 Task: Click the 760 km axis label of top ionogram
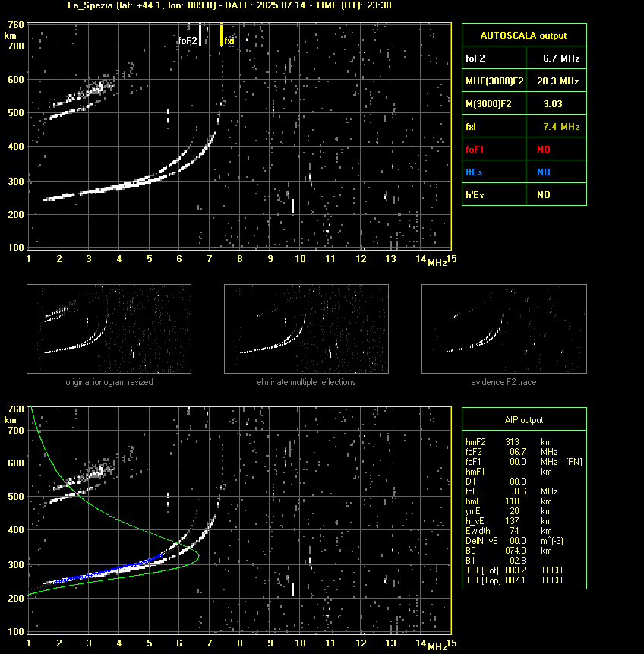(x=16, y=25)
